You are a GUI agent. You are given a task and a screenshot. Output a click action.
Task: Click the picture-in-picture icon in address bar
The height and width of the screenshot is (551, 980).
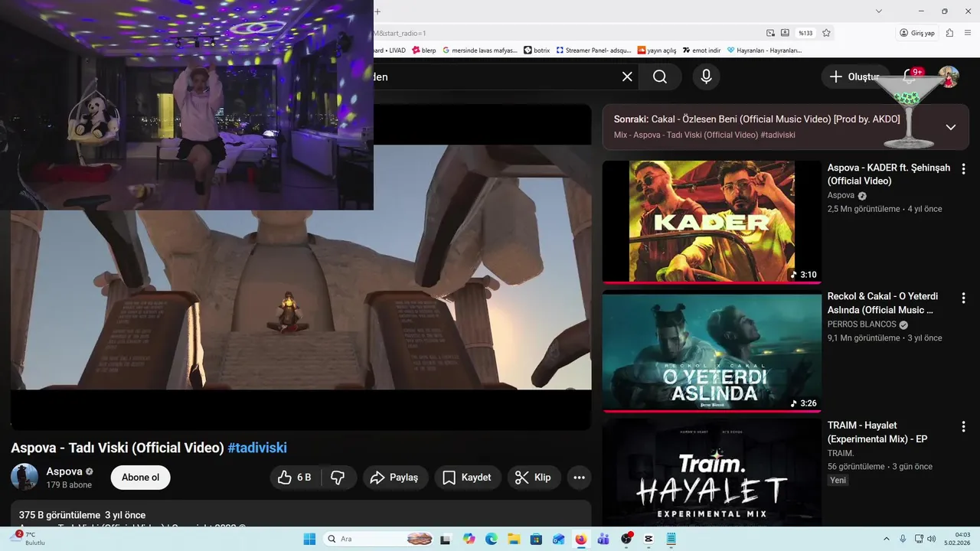point(771,33)
